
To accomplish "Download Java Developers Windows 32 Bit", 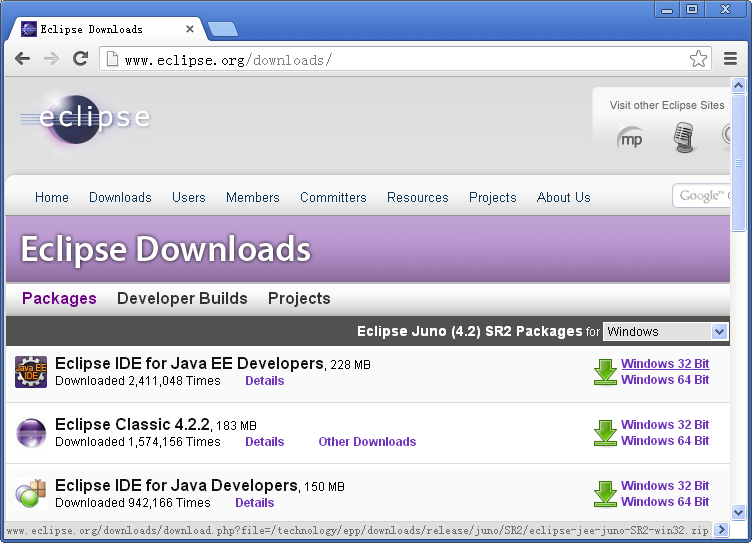I will pos(665,485).
